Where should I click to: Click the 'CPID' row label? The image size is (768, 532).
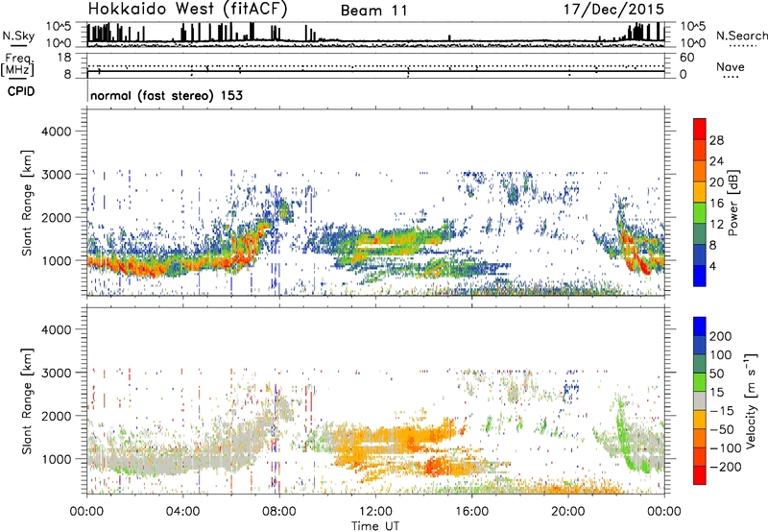click(x=21, y=91)
